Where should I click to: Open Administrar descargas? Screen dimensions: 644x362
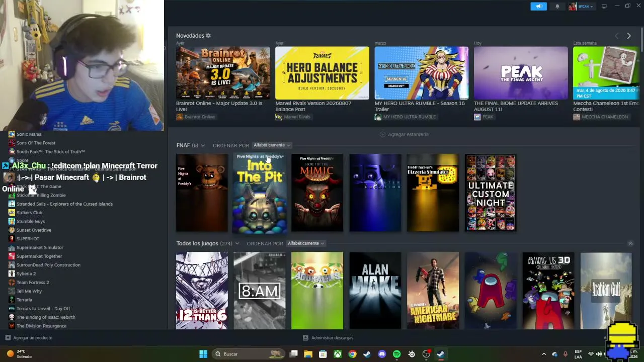tap(328, 338)
